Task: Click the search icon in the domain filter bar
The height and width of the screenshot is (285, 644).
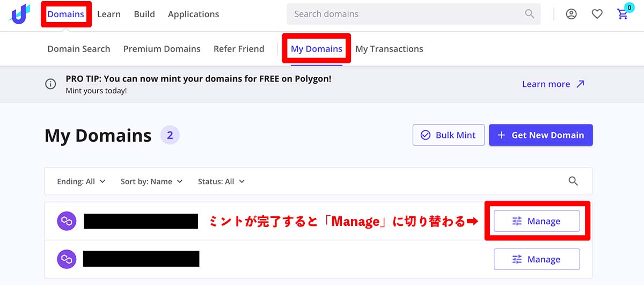Action: [x=573, y=181]
